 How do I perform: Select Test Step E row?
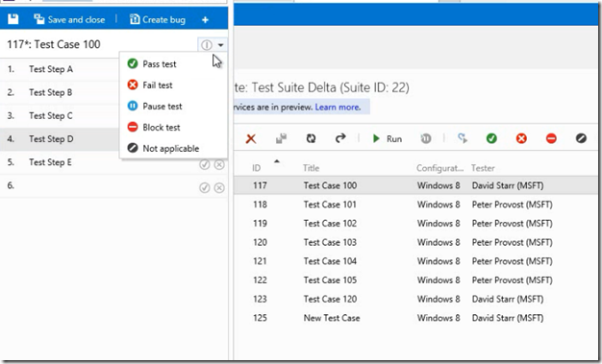pyautogui.click(x=114, y=162)
